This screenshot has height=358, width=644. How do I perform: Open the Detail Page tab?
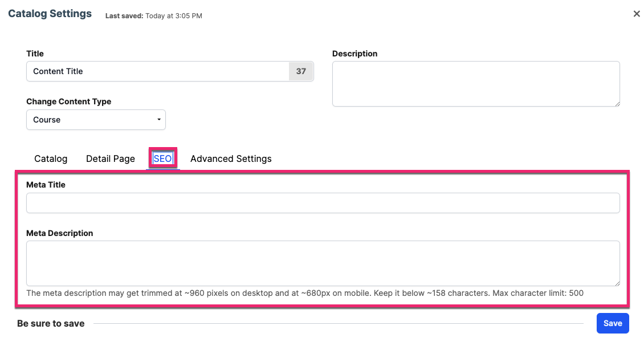click(x=111, y=158)
